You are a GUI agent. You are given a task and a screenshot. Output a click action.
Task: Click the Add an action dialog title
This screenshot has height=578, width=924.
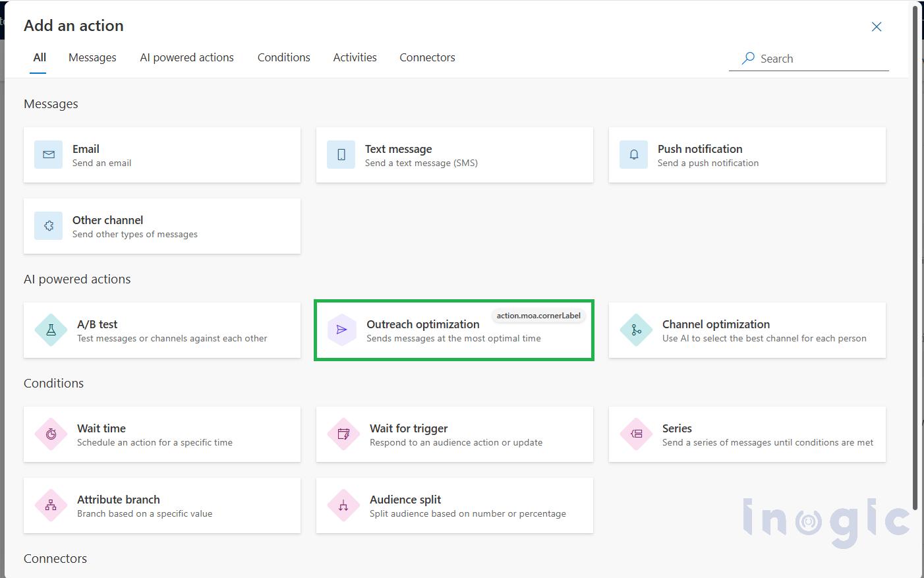(x=74, y=26)
